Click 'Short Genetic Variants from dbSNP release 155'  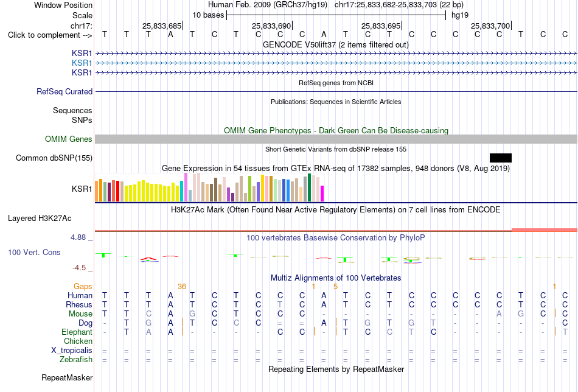pos(336,149)
